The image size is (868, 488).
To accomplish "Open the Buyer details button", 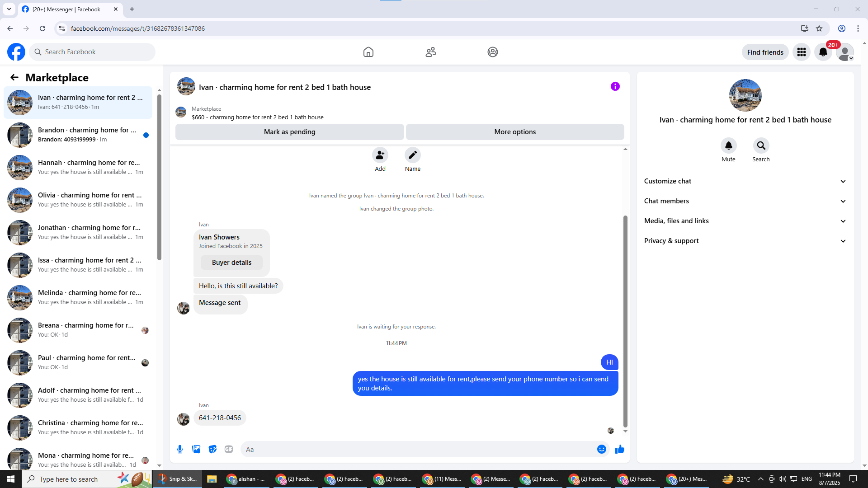I will point(231,263).
